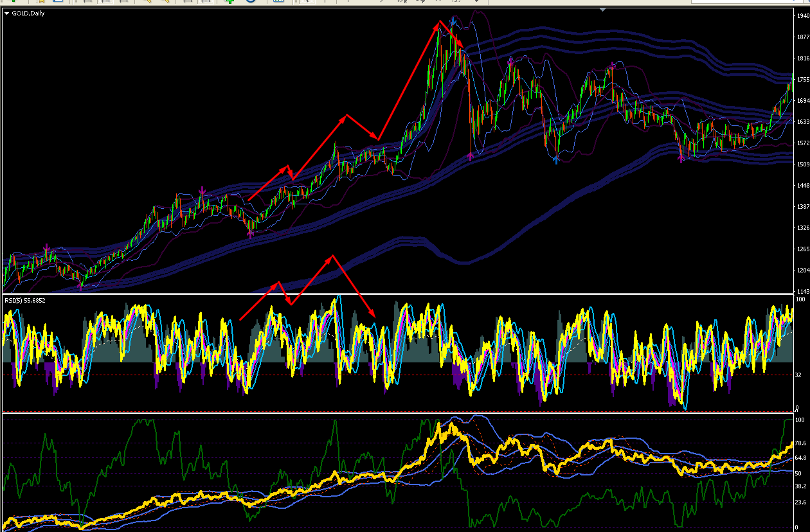Screen dimensions: 810x532
Task: Click the yellow star toolbar icon
Action: tap(42, 2)
